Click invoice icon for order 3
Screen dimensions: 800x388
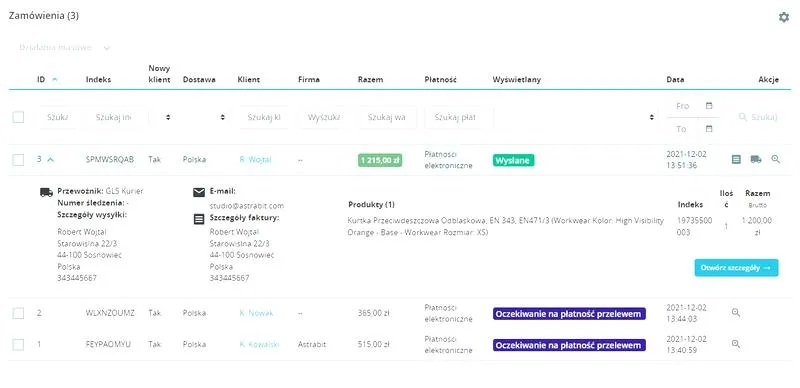coord(736,159)
